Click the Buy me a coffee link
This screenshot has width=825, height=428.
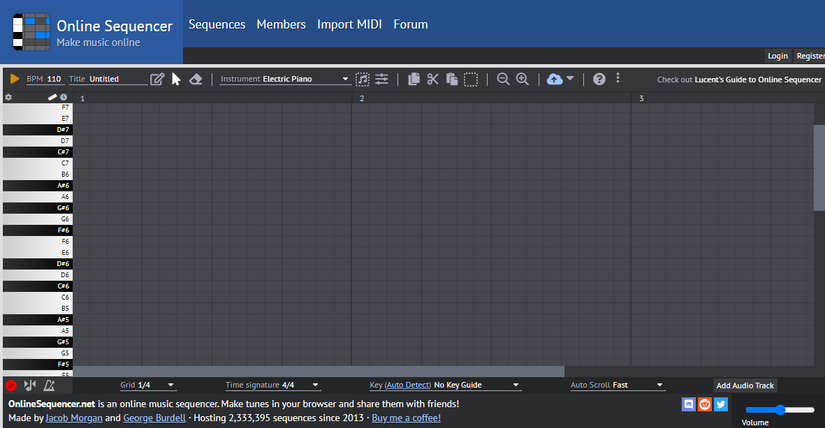click(x=406, y=418)
